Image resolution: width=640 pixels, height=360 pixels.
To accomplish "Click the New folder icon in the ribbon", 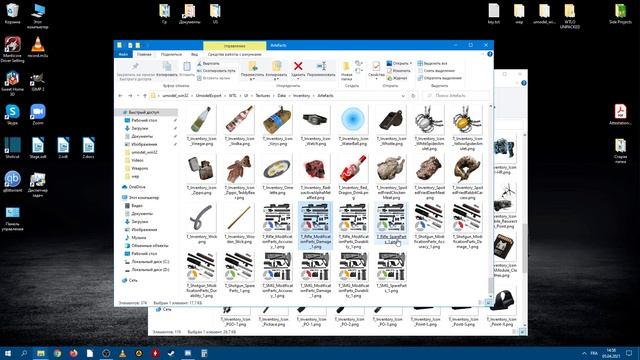I will [346, 67].
